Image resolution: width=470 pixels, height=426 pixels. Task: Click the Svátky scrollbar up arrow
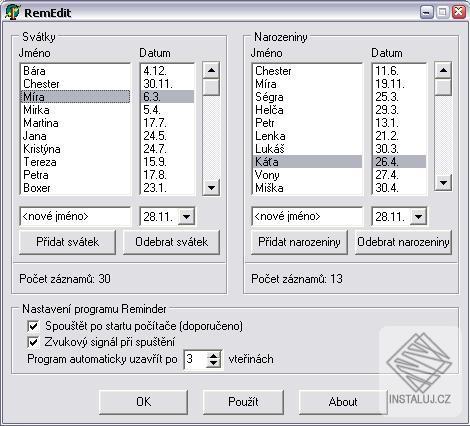pos(211,70)
